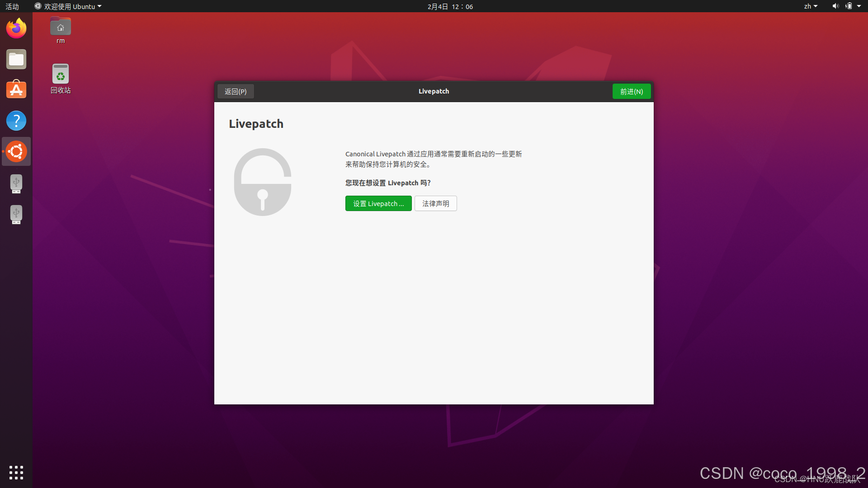The width and height of the screenshot is (868, 488).
Task: Go back with the 返回(P) button
Action: pos(236,91)
